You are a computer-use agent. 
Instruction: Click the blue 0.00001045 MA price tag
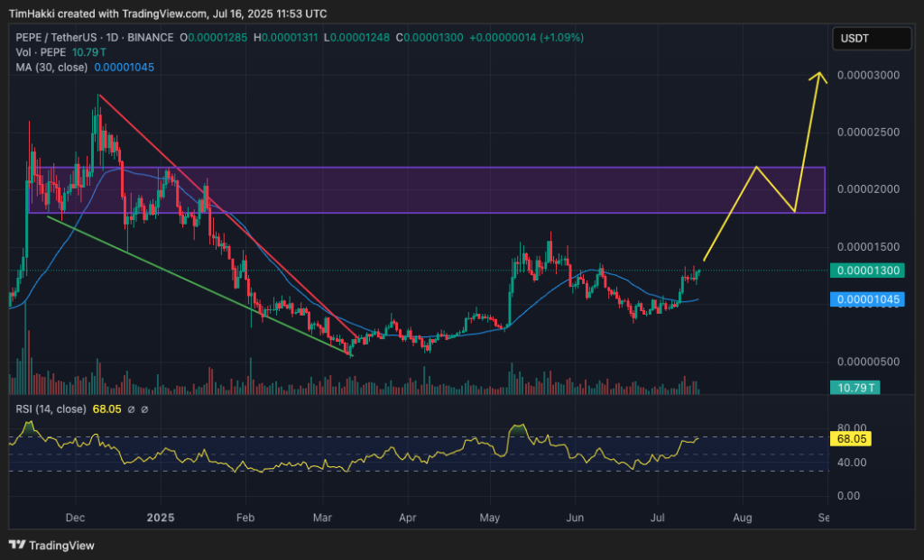tap(867, 299)
